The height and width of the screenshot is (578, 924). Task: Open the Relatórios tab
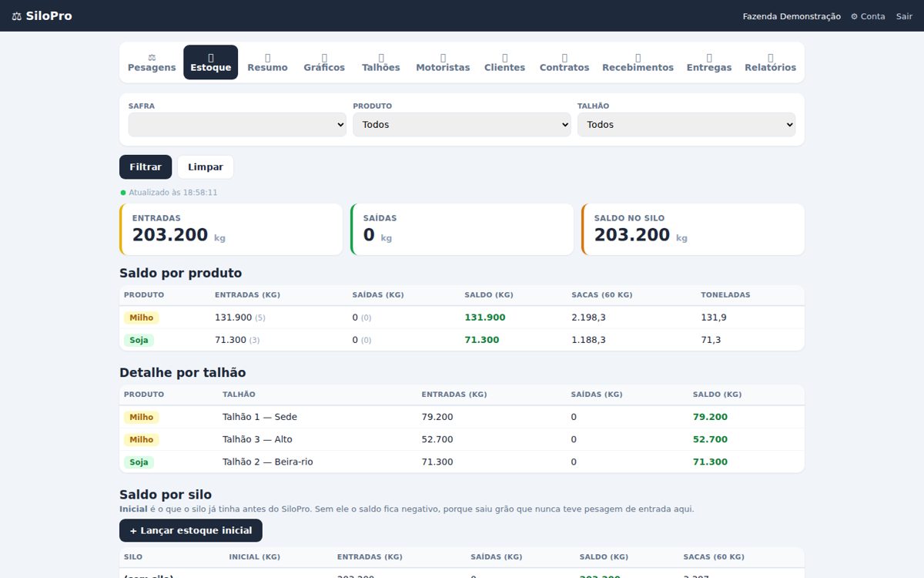tap(771, 62)
